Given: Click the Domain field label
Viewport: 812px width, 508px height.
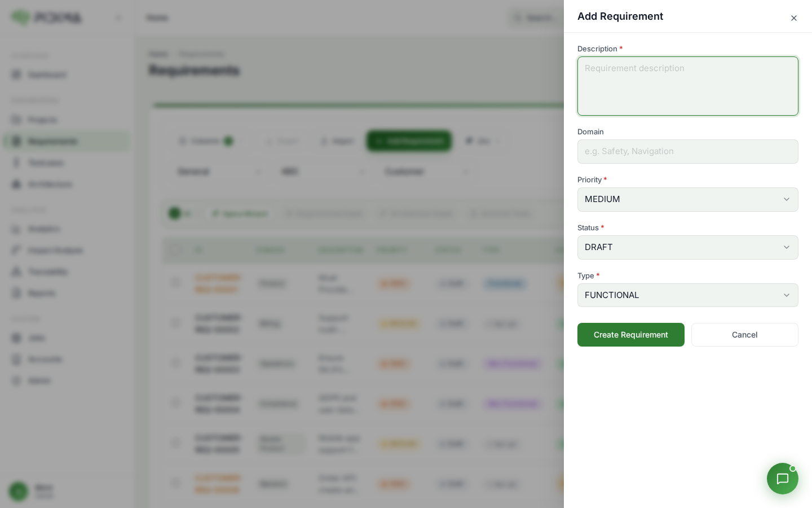Looking at the screenshot, I should pyautogui.click(x=590, y=132).
